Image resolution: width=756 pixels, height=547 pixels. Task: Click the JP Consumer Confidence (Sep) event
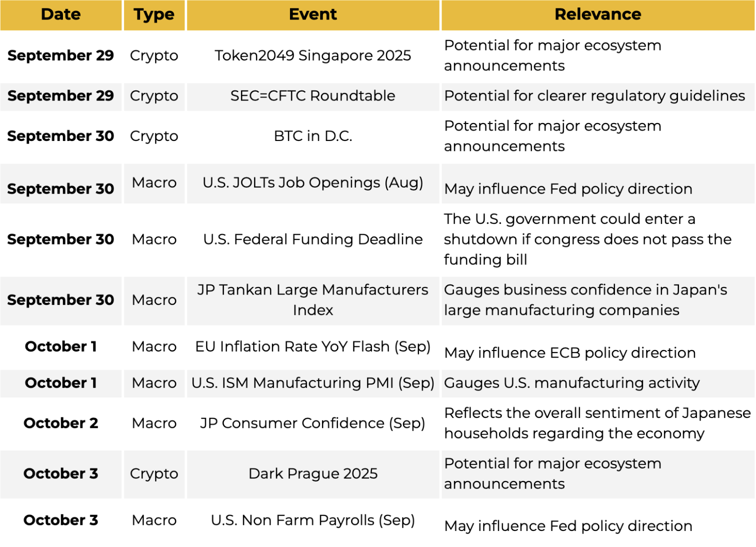click(x=313, y=423)
